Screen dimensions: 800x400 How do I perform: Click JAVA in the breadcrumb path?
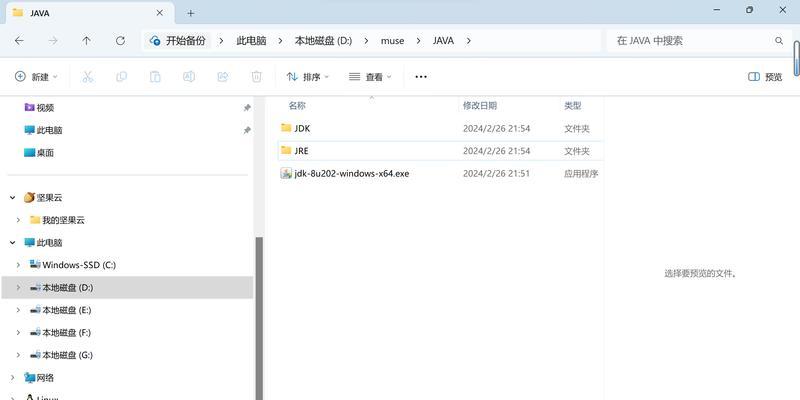443,41
